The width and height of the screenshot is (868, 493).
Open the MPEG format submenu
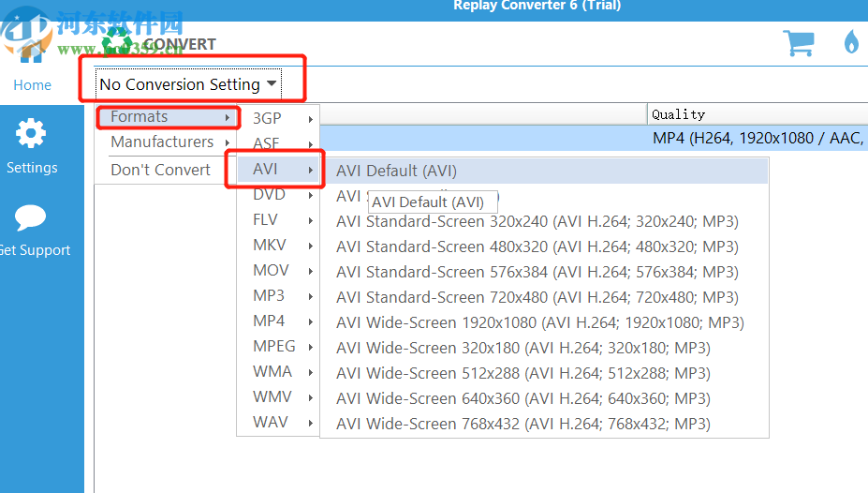[x=278, y=346]
